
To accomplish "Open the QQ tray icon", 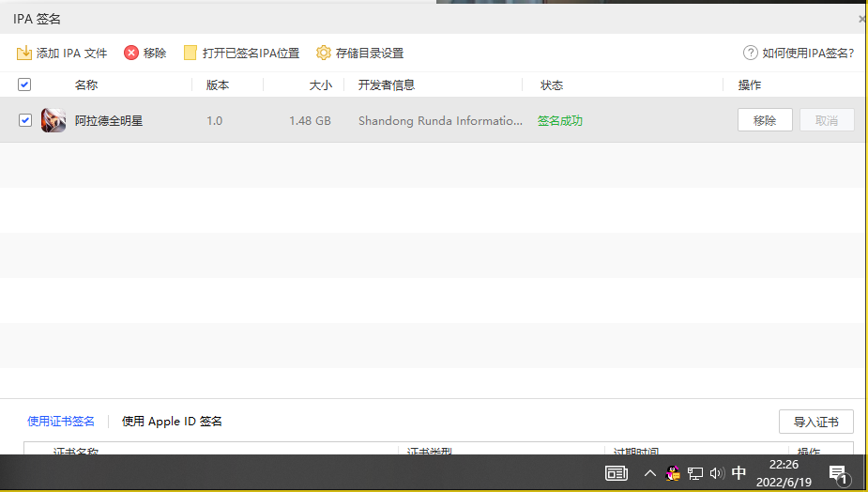I will 673,473.
